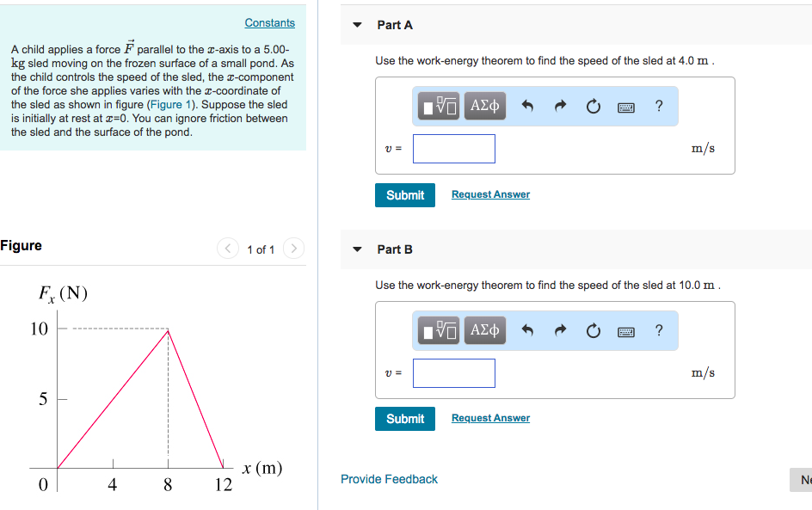
Task: Collapse the Part A section
Action: 357,25
